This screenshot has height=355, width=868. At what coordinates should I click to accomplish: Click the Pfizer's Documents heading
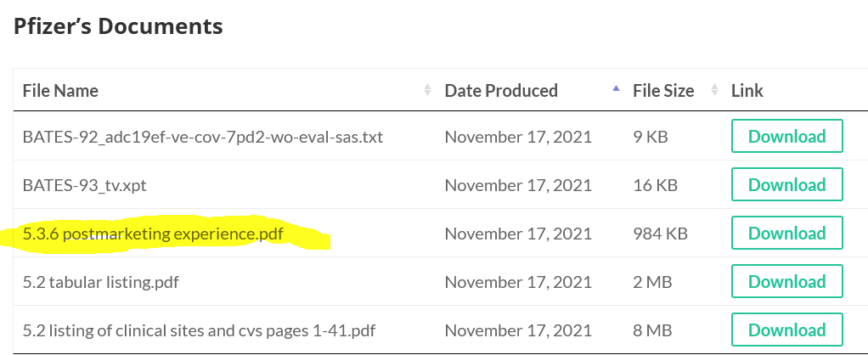118,26
